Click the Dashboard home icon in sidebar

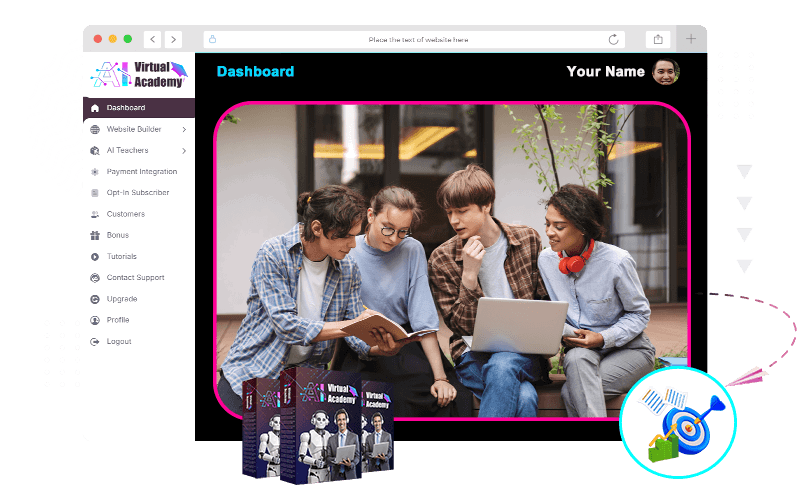(95, 108)
